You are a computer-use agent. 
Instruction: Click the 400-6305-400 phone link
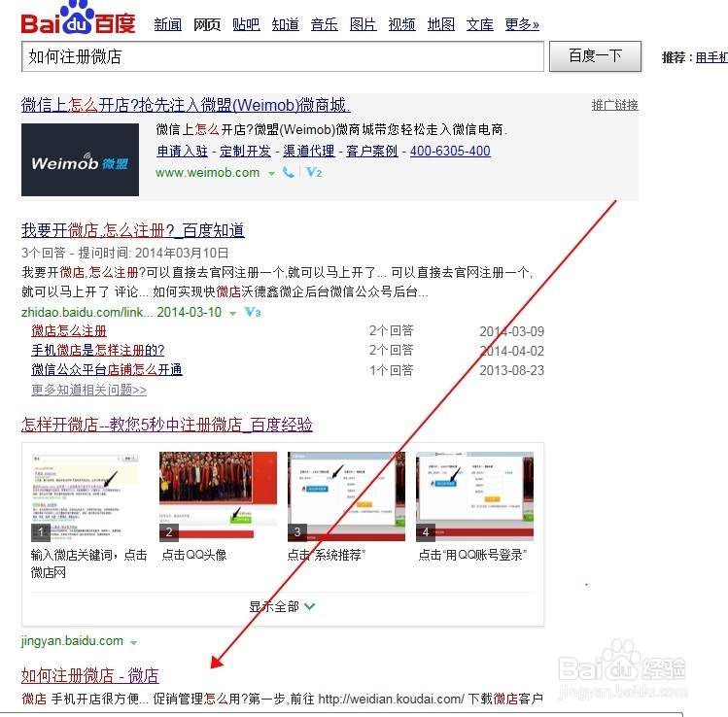[x=450, y=151]
